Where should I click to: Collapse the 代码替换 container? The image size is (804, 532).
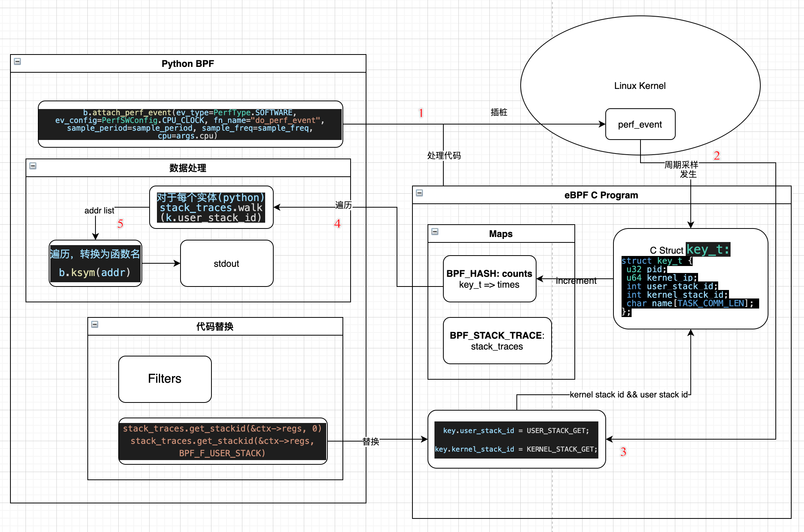pos(95,324)
